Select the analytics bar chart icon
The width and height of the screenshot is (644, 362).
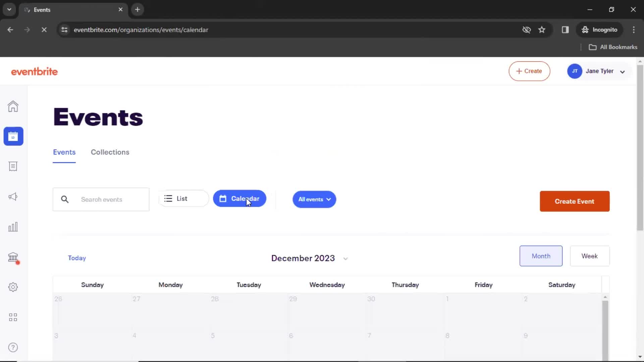tap(13, 227)
